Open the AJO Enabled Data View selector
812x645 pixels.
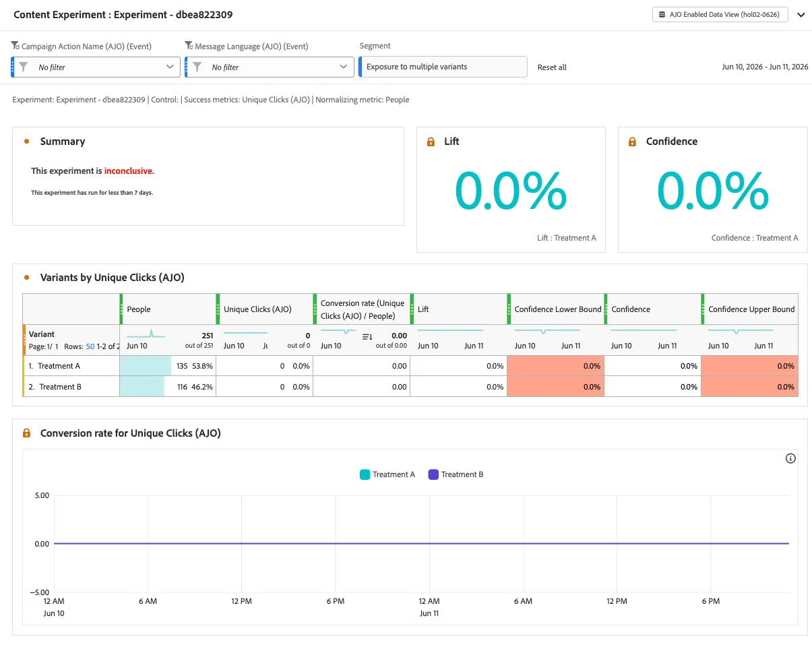(720, 14)
